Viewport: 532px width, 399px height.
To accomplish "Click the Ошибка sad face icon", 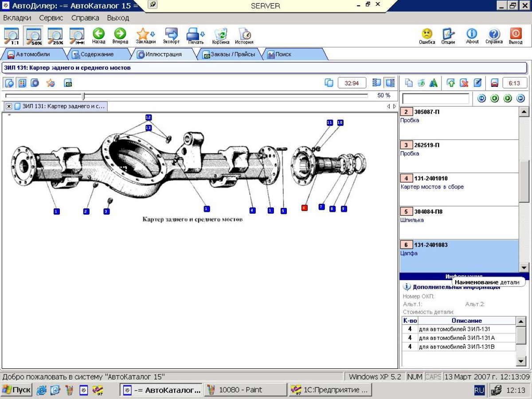I will 426,35.
